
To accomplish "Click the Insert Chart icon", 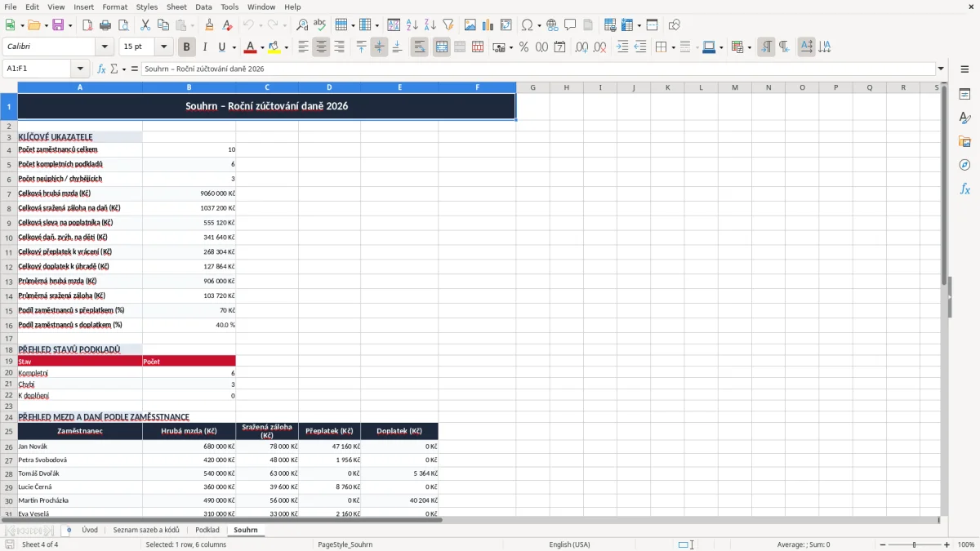I will (x=488, y=25).
